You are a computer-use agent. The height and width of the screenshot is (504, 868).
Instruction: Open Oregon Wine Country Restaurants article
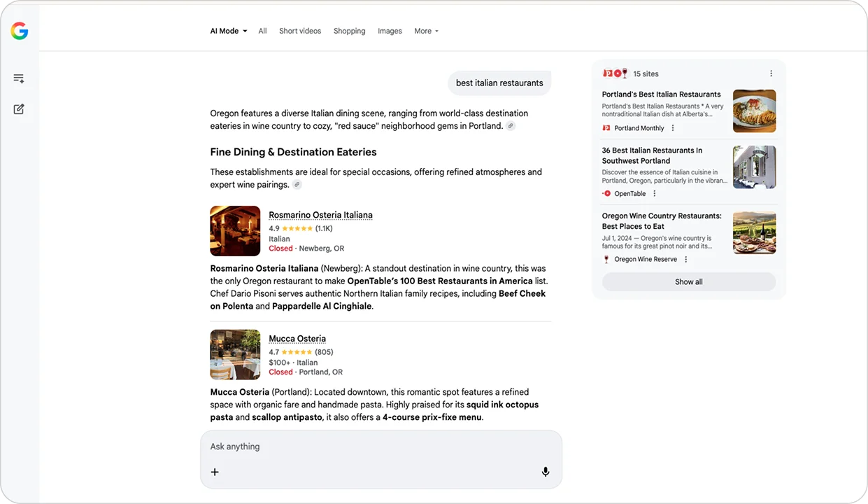tap(662, 221)
